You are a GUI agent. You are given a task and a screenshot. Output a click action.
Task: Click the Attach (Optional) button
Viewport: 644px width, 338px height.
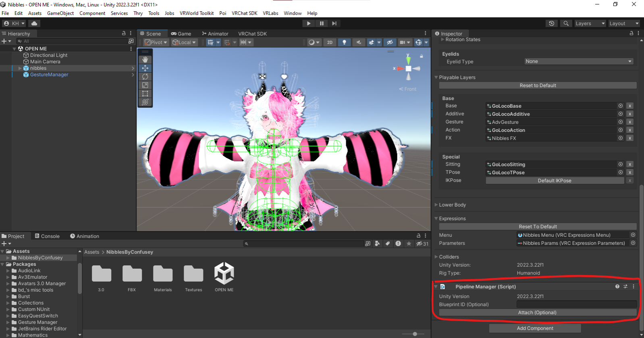[x=538, y=312]
